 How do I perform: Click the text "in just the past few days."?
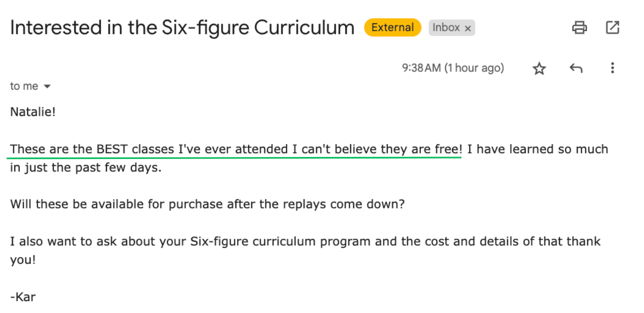coord(86,167)
